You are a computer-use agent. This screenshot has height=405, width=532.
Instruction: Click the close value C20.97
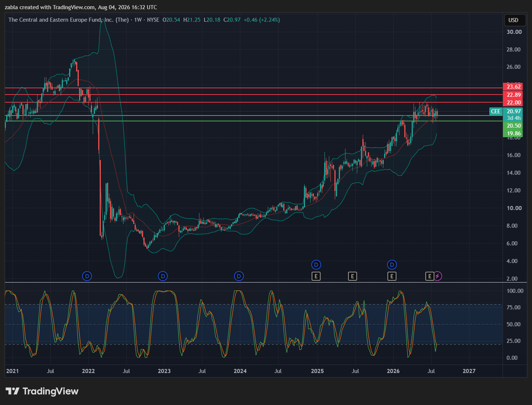(x=232, y=20)
